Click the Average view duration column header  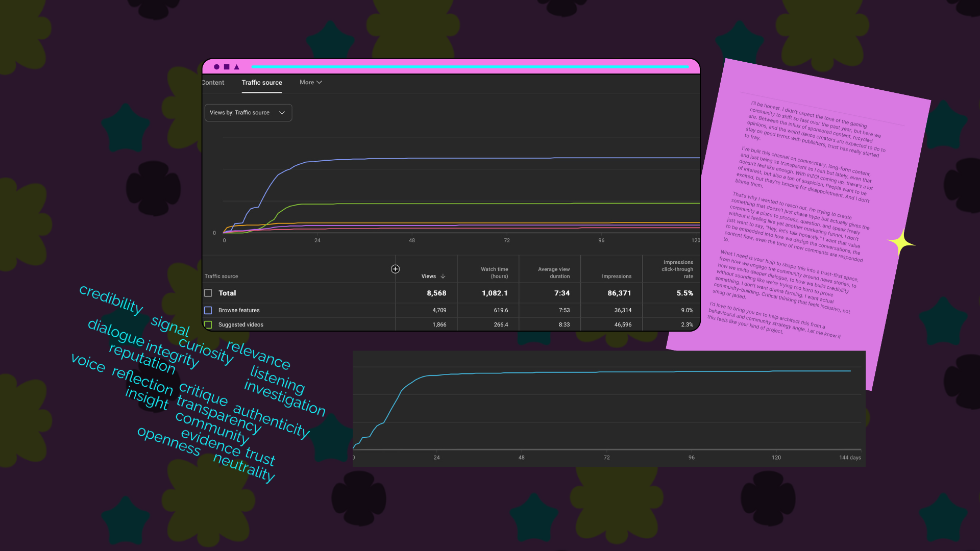[x=553, y=272]
